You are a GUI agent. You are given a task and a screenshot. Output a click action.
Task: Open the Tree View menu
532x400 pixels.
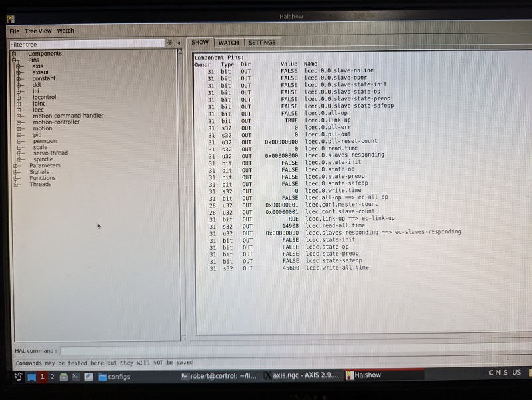click(x=38, y=31)
